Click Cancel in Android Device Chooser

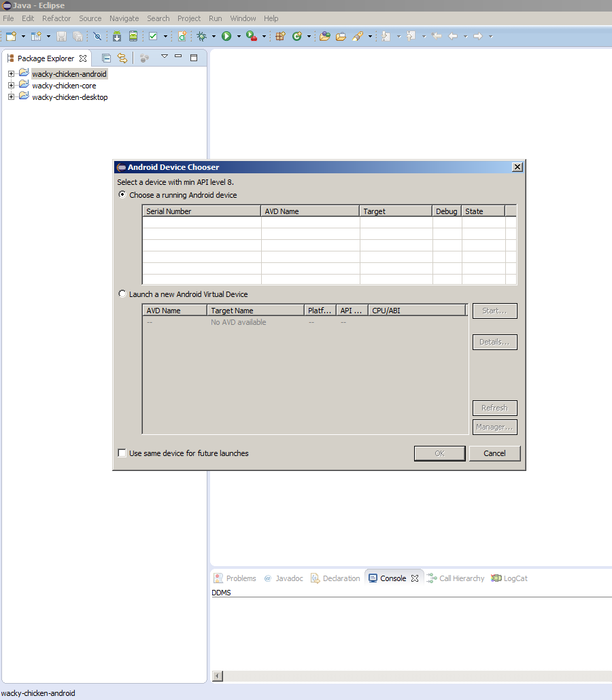[494, 453]
